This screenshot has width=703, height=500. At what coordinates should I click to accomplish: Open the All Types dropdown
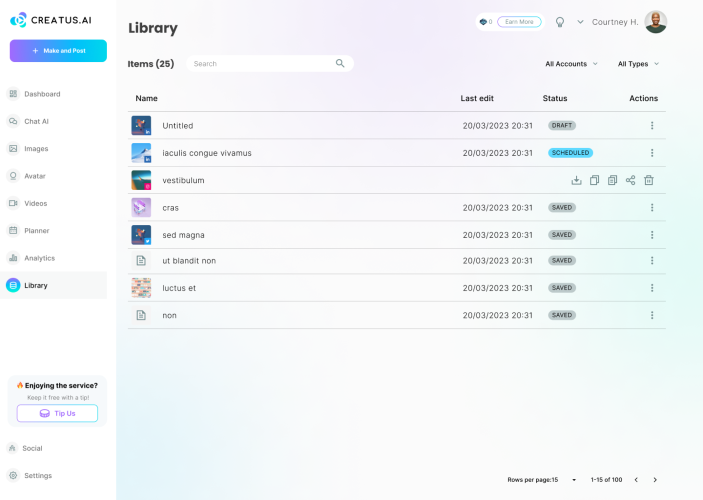pyautogui.click(x=638, y=64)
